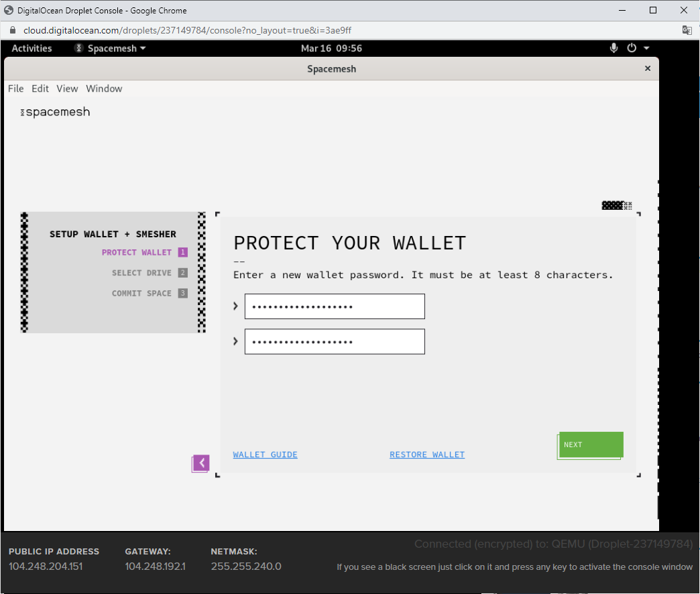Close the Spacemesh window
Viewport: 700px width, 594px height.
click(x=648, y=68)
